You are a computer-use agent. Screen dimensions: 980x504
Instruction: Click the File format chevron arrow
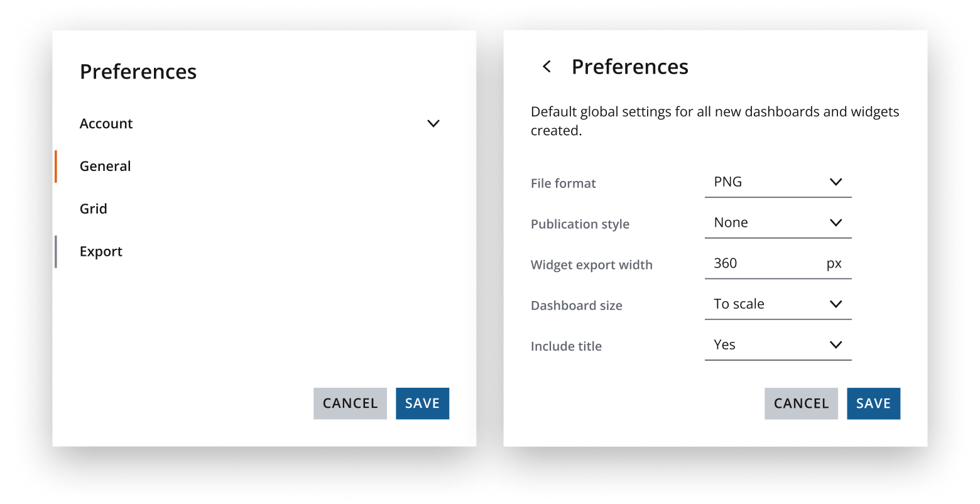click(x=836, y=182)
